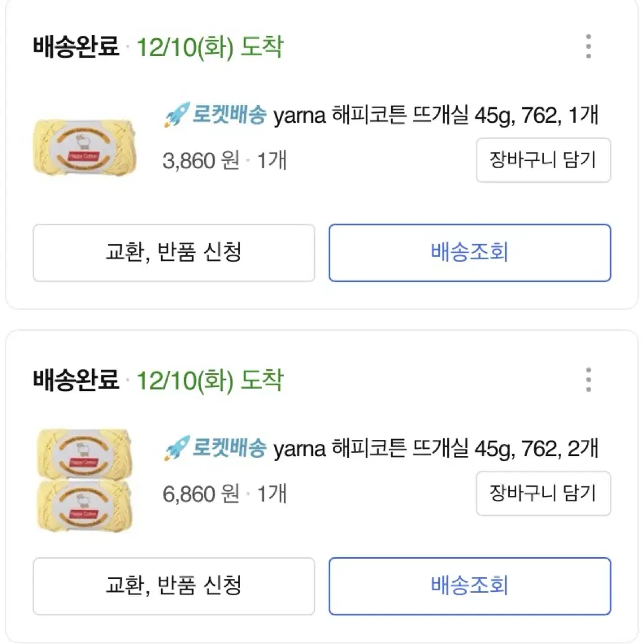The image size is (644, 644).
Task: Select the first 배송완료 12/10(화) 도착 status header
Action: (x=158, y=47)
